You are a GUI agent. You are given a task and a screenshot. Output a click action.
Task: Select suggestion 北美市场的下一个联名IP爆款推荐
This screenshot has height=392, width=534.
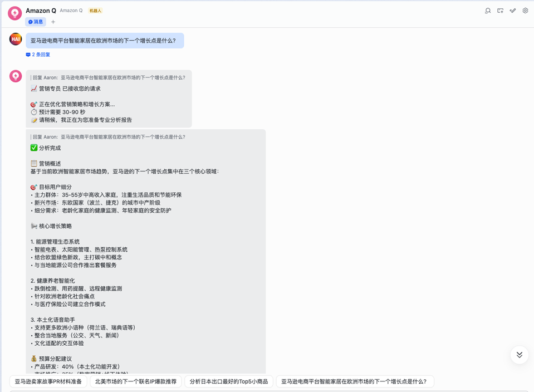136,381
